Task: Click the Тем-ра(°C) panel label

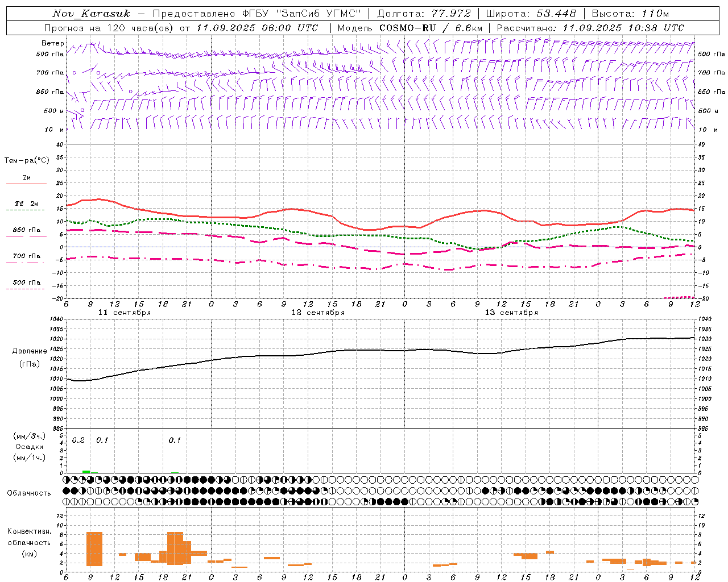Action: click(27, 161)
